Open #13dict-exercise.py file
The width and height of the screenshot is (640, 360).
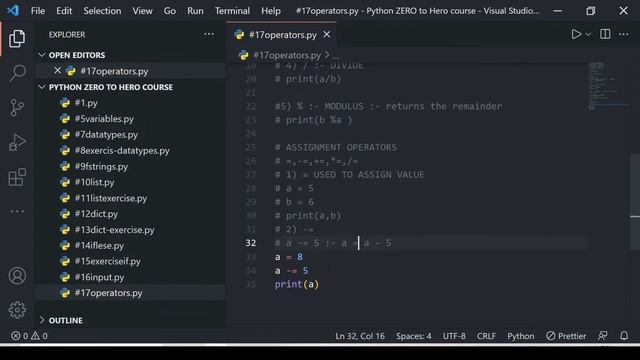114,230
